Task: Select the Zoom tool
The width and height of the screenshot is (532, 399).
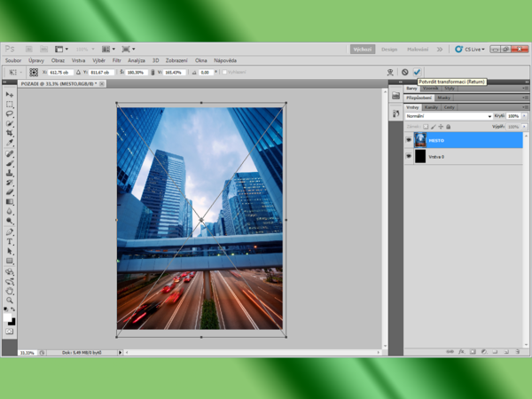Action: [x=10, y=300]
